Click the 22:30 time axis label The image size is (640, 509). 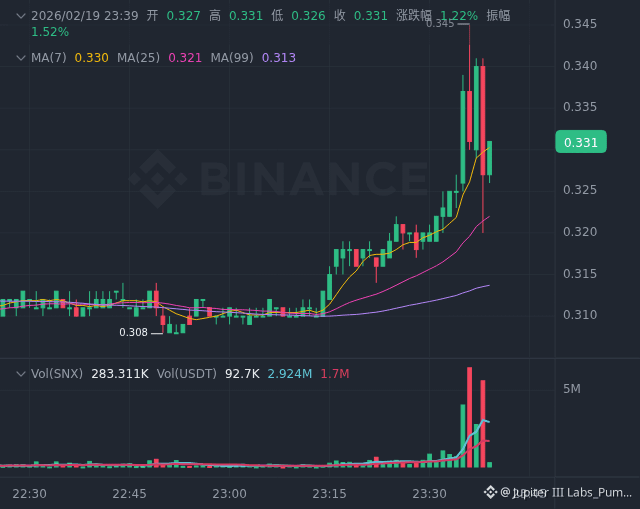[x=30, y=493]
